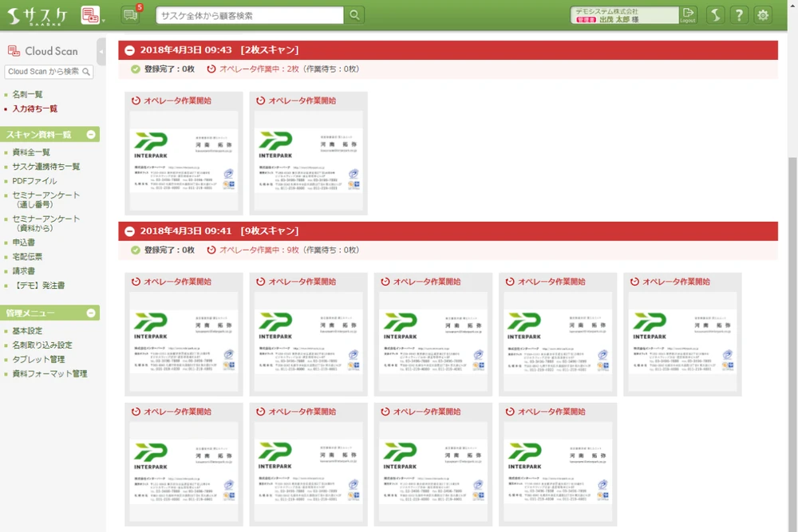Screen dimensions: 798x532
Task: Open the Cloud Scan app switcher dropdown
Action: (x=93, y=15)
